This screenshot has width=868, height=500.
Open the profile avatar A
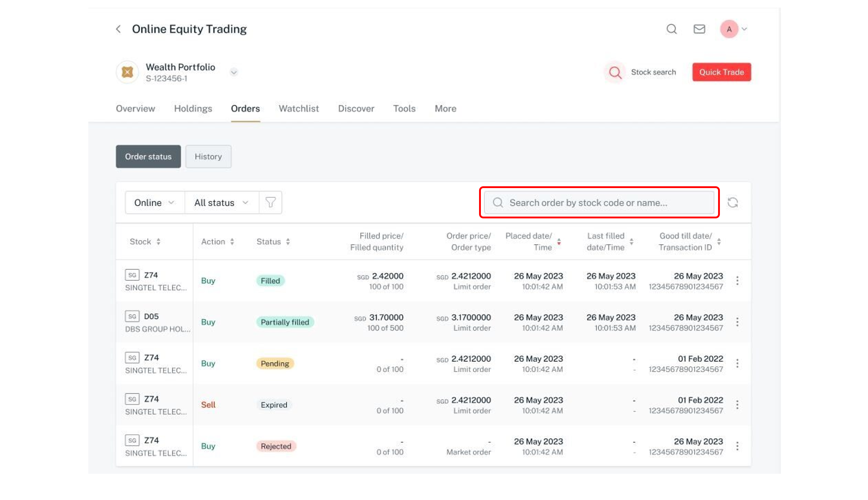729,29
